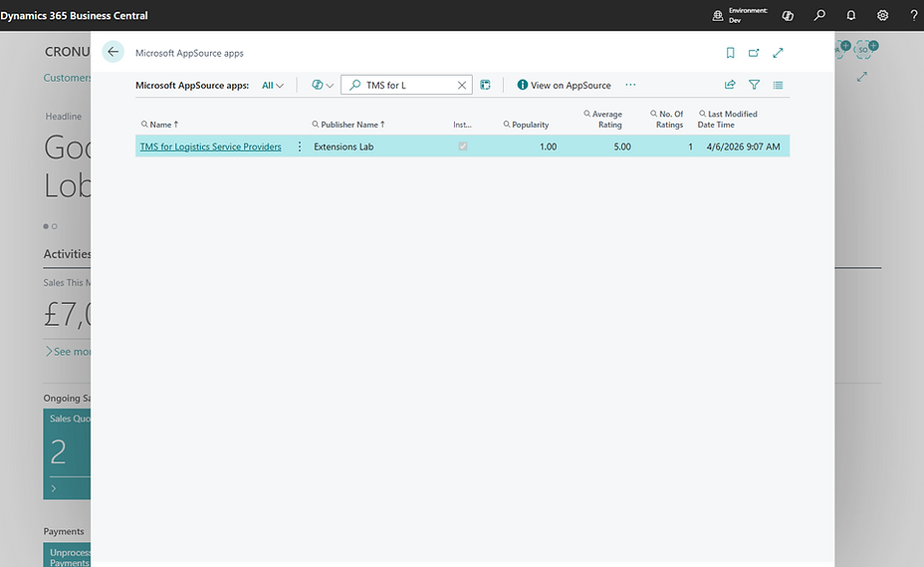Select the first headline dot in the background
This screenshot has height=567, width=924.
(x=46, y=226)
